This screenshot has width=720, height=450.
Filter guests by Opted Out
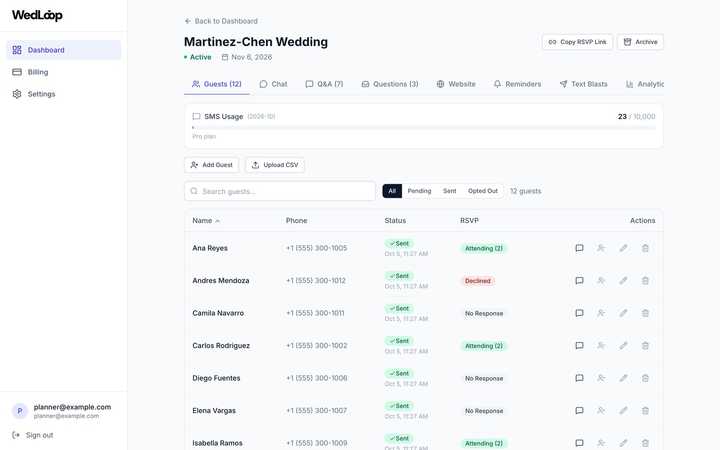(x=483, y=191)
